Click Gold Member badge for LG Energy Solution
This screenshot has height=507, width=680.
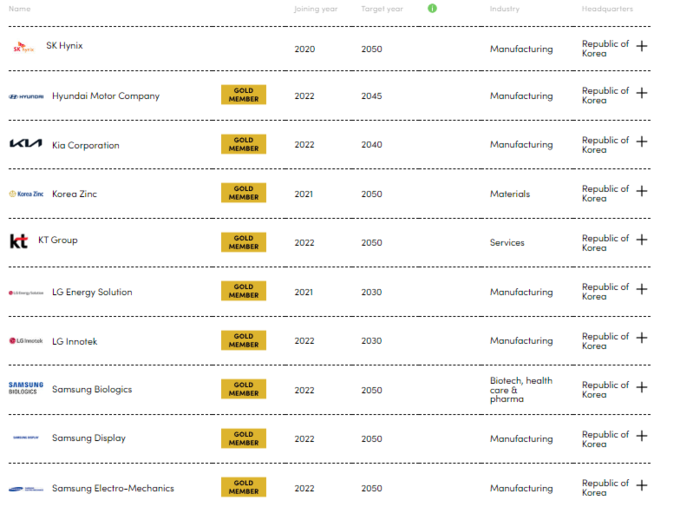(243, 291)
